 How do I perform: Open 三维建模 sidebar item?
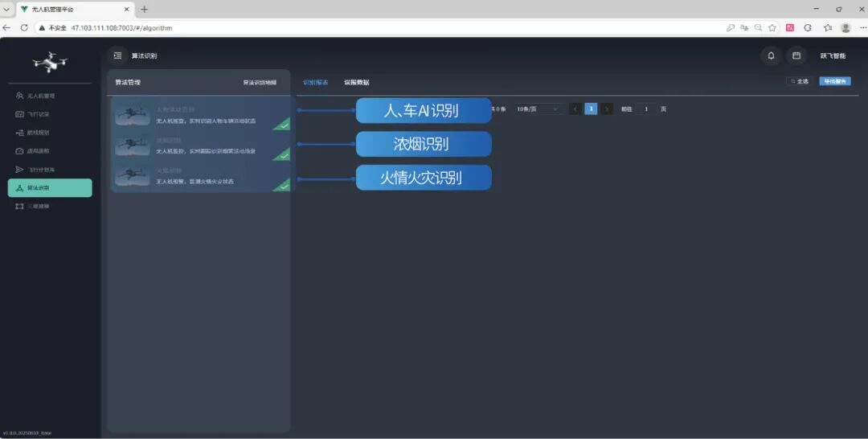(38, 207)
